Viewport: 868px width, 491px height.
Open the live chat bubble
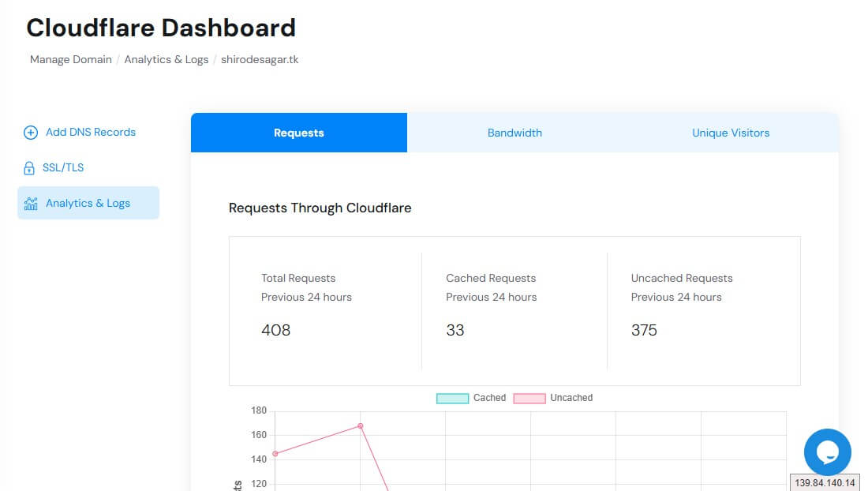(827, 452)
